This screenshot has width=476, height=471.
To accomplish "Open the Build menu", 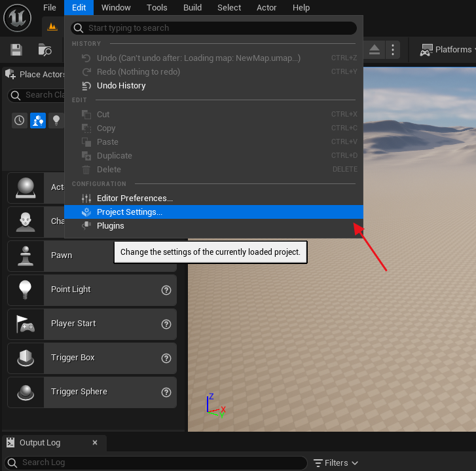I will pos(192,8).
